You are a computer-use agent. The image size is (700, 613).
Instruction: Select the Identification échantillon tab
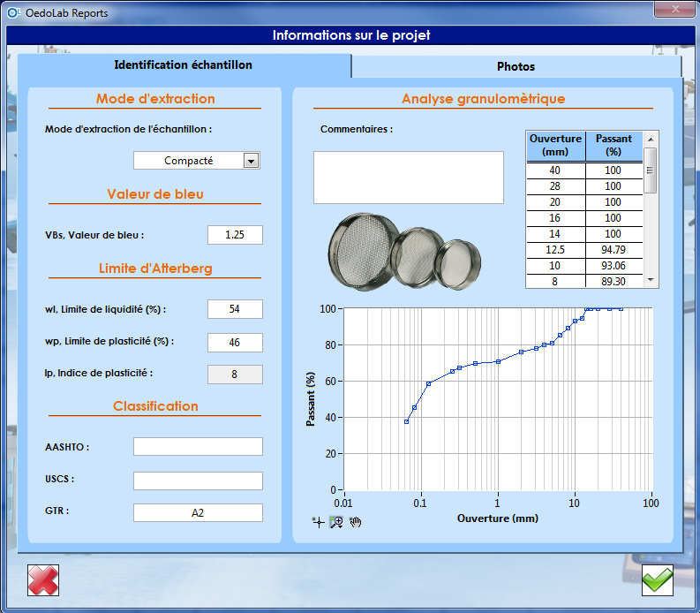[184, 65]
